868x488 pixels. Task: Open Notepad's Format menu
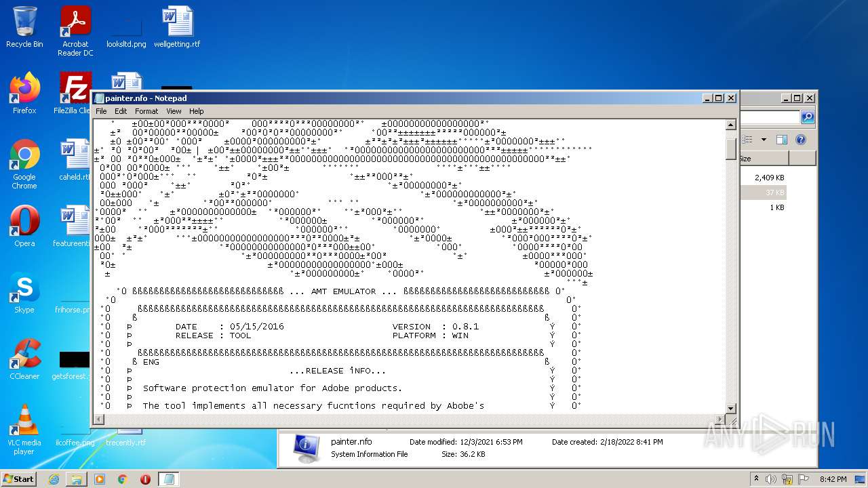click(146, 111)
